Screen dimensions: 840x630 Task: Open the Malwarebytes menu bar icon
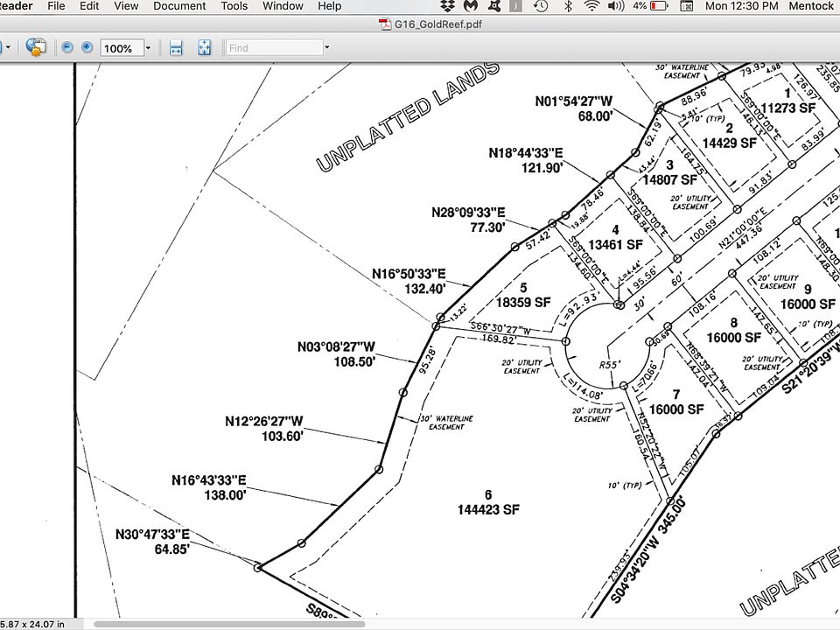click(471, 6)
